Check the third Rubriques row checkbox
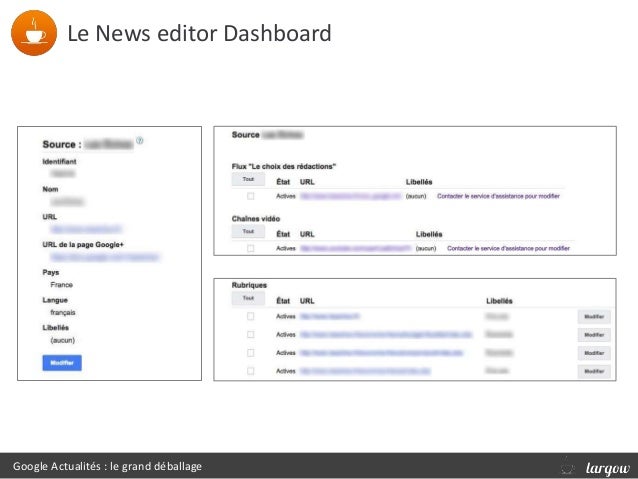Viewport: 638px width, 479px height. click(251, 353)
